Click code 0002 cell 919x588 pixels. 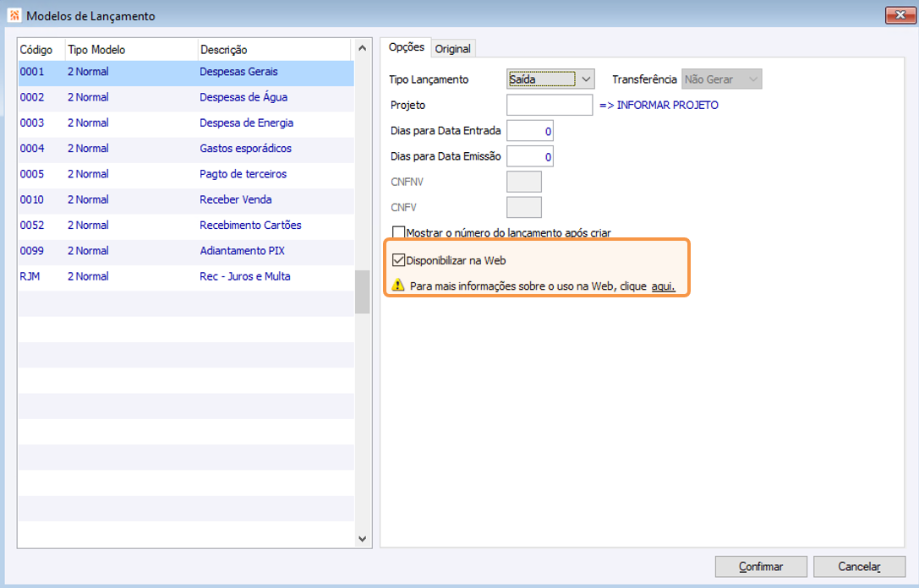(32, 97)
